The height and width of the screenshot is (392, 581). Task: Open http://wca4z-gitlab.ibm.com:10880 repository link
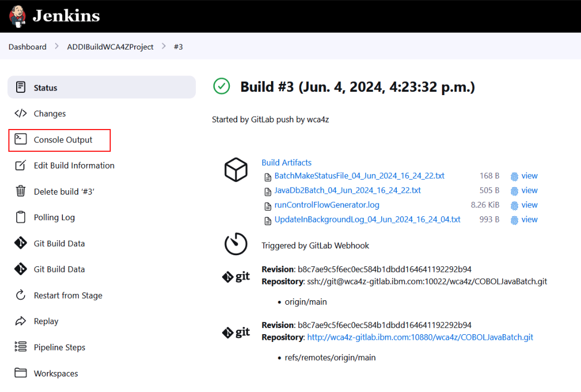tap(420, 337)
